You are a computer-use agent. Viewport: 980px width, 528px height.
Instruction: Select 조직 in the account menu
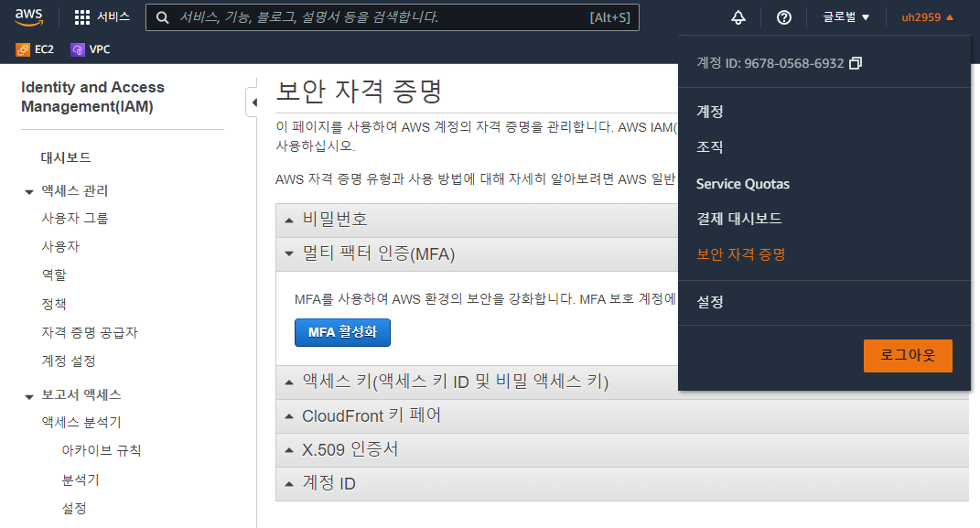[x=710, y=146]
